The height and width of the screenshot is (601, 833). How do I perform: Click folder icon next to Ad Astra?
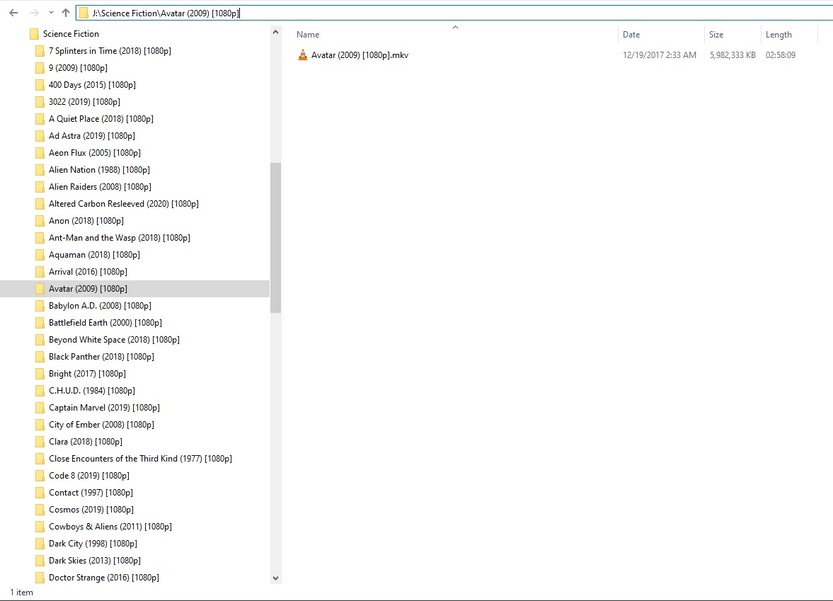point(40,136)
